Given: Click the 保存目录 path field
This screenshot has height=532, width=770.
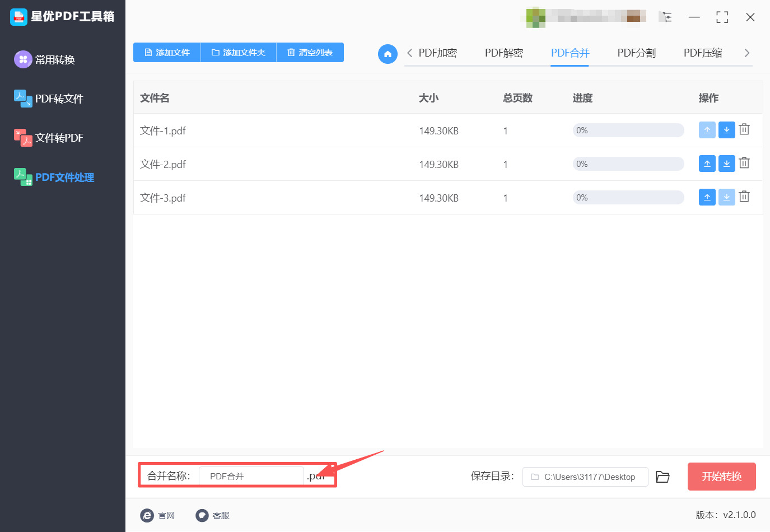Looking at the screenshot, I should click(x=585, y=477).
